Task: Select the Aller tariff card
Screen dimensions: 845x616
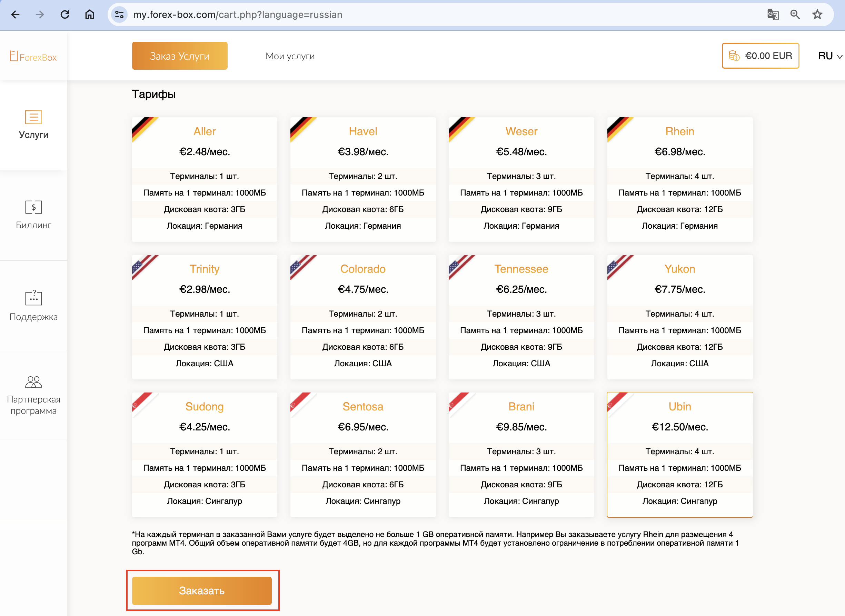Action: click(x=204, y=179)
